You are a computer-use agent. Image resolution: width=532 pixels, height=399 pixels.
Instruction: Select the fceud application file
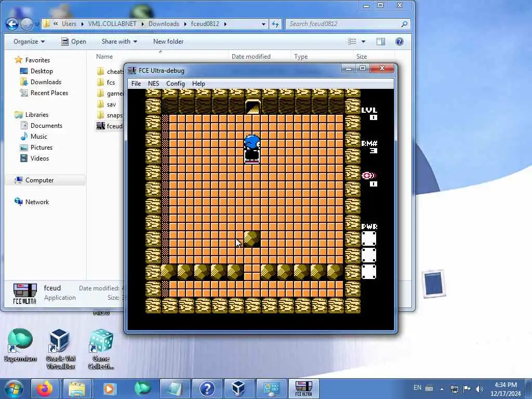click(x=110, y=126)
